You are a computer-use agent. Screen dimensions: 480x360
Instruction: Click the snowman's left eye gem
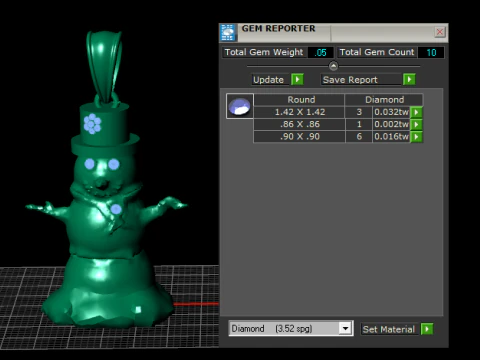pyautogui.click(x=89, y=164)
